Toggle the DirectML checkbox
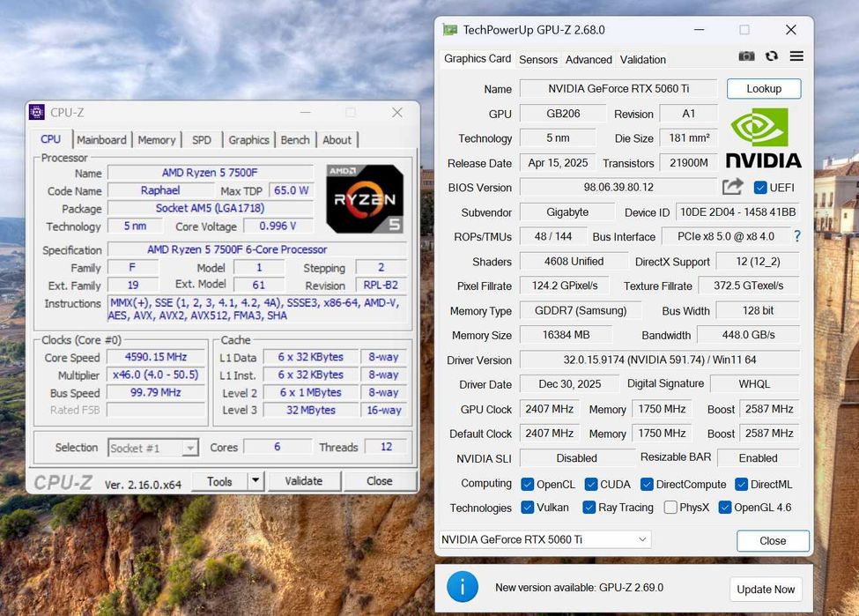 [x=741, y=485]
